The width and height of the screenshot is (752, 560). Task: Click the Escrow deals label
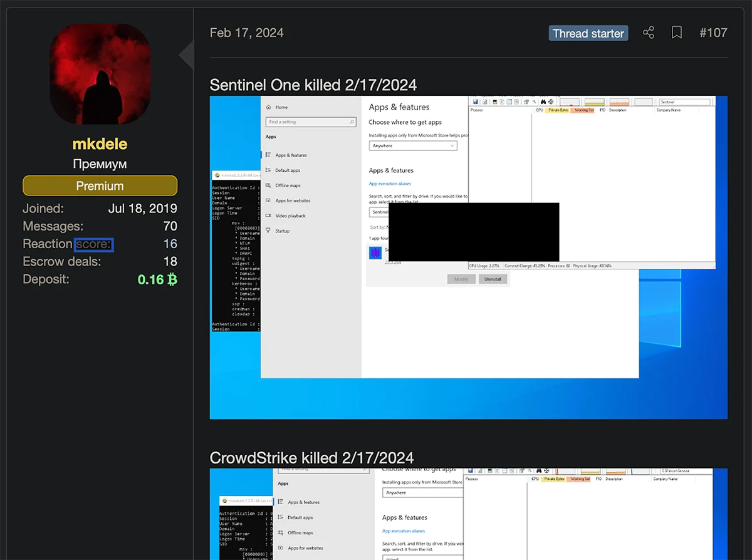point(61,261)
